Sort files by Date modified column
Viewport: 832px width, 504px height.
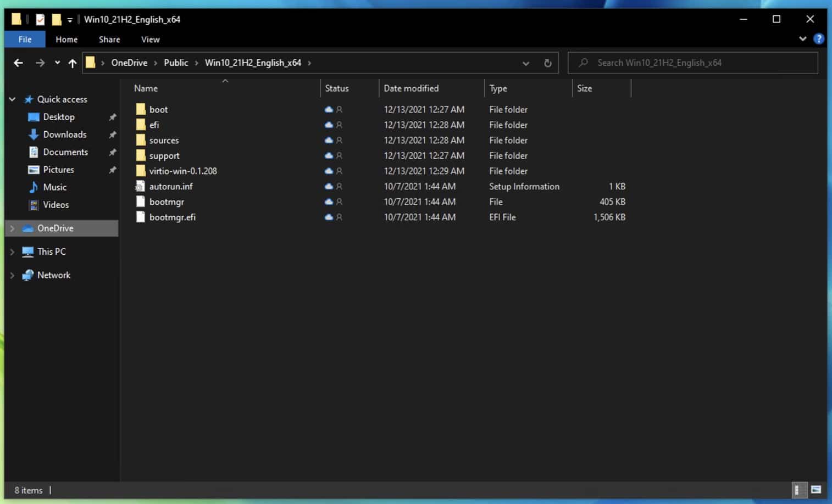(x=411, y=88)
